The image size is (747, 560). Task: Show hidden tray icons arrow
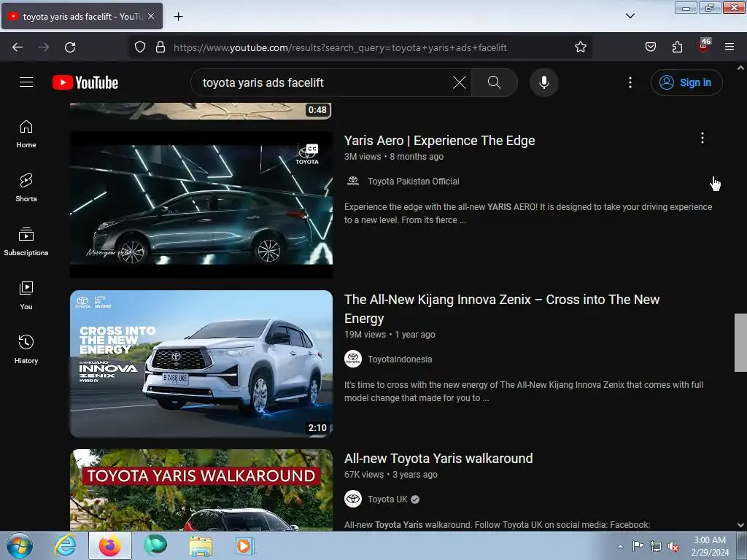point(620,546)
